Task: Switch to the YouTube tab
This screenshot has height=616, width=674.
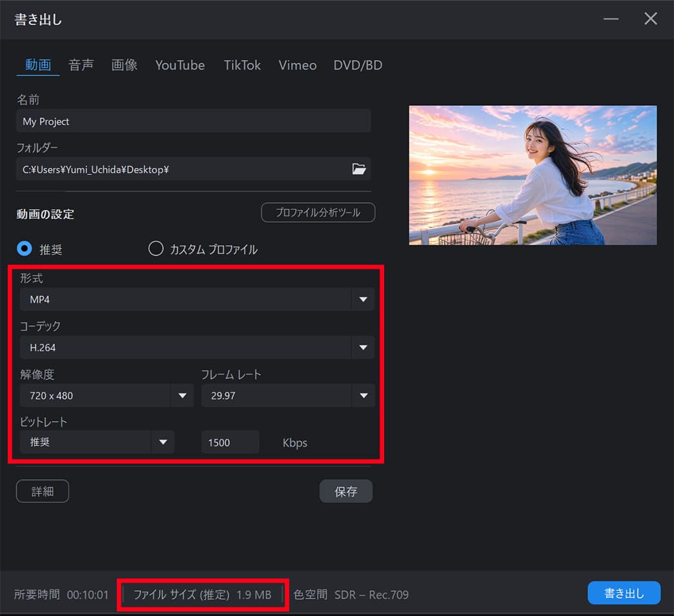Action: (x=180, y=65)
